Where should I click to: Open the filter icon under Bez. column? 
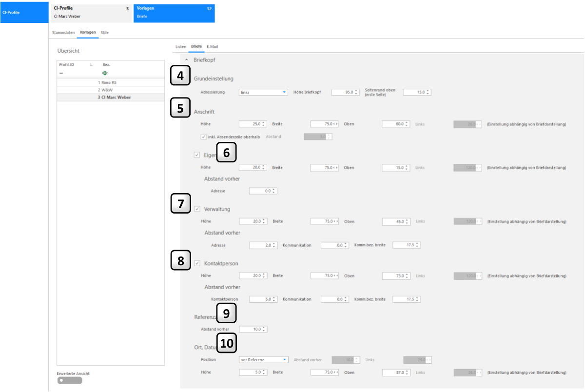click(104, 73)
